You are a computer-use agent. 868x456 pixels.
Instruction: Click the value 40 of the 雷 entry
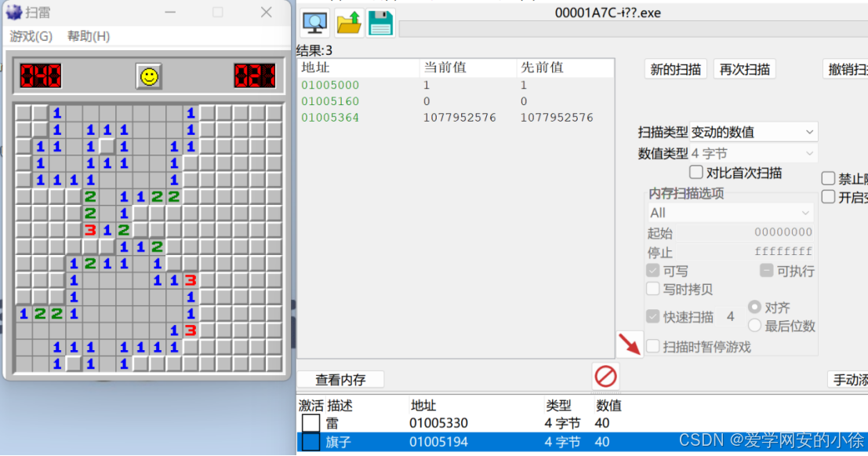(602, 423)
